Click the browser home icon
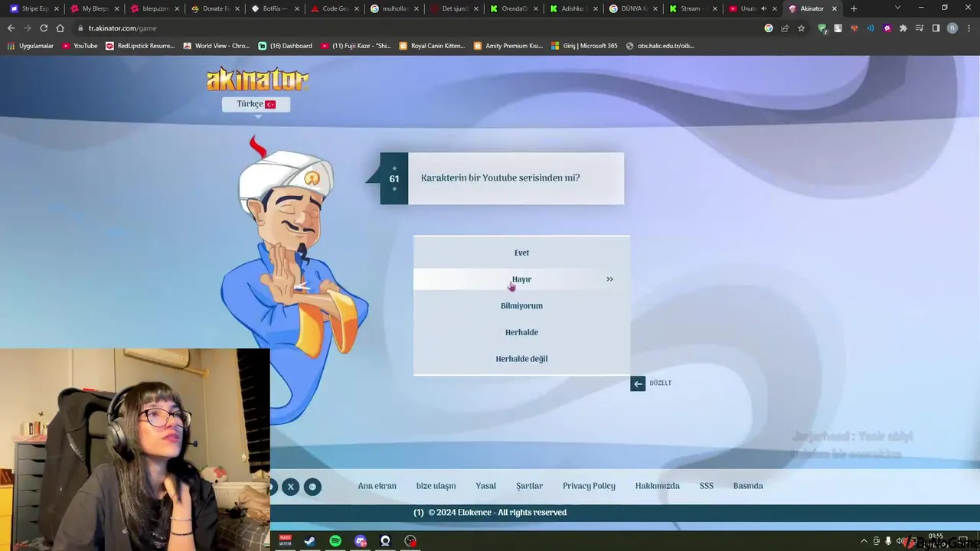 pyautogui.click(x=60, y=28)
